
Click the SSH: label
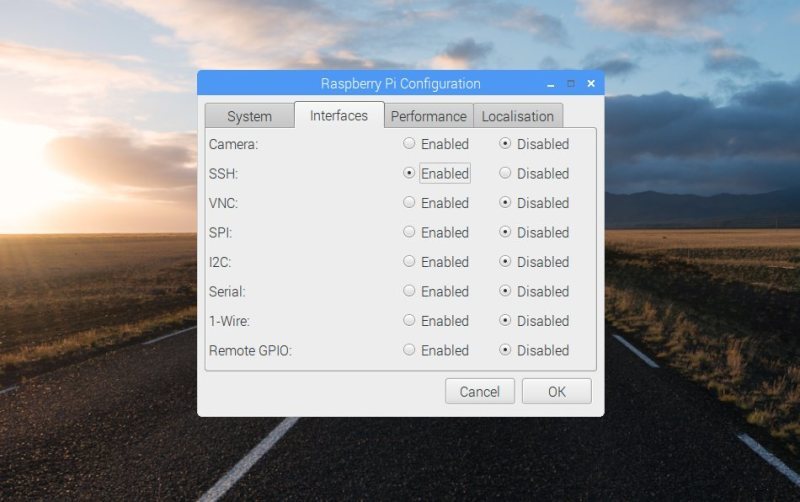click(223, 174)
